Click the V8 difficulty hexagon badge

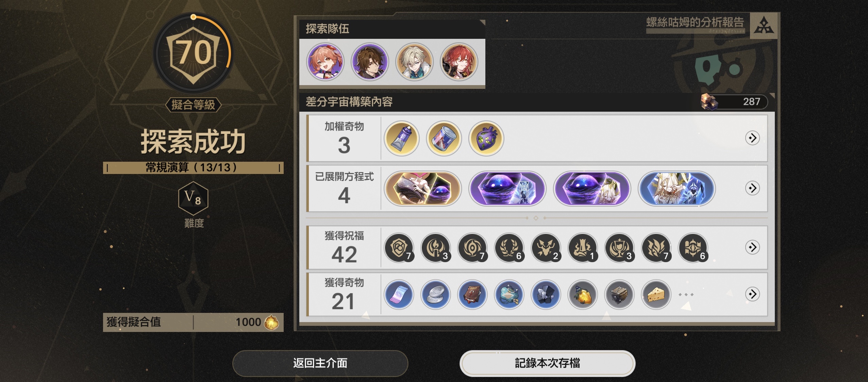tap(193, 198)
